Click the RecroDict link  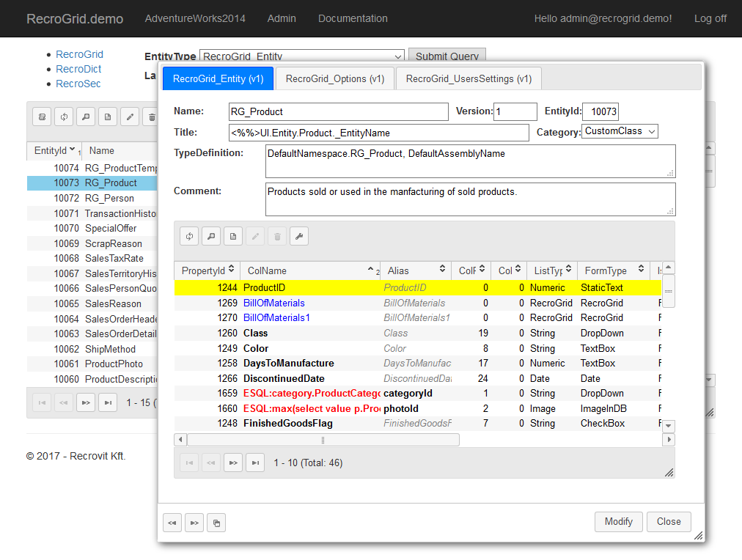click(78, 69)
